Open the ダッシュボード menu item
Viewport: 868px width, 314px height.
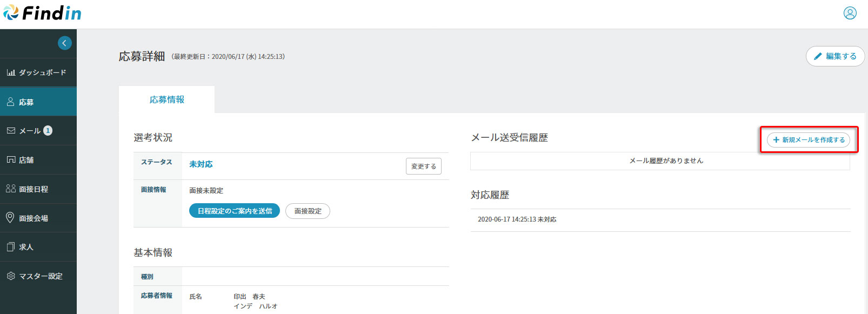click(x=42, y=72)
